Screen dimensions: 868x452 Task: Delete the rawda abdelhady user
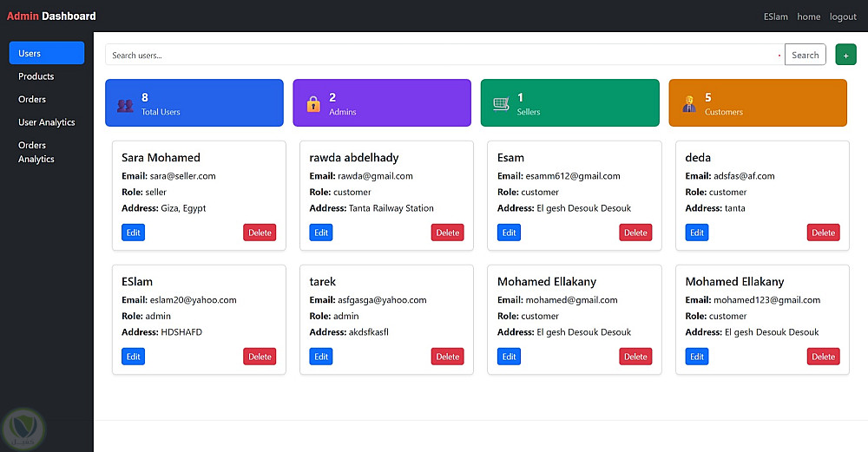point(447,233)
